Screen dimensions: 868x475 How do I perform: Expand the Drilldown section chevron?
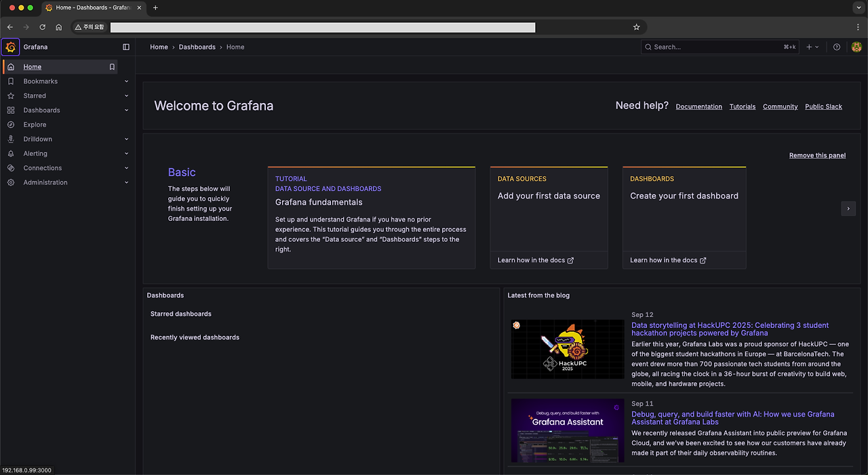click(x=127, y=139)
